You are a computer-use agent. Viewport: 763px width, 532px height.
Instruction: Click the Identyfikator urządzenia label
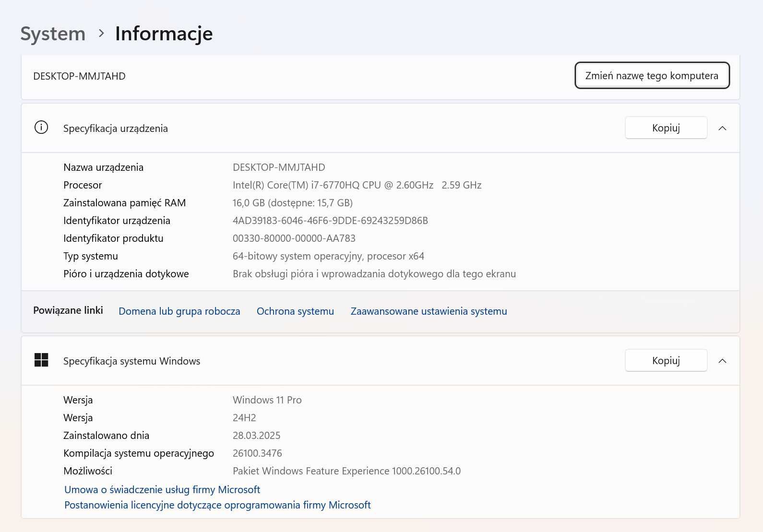pyautogui.click(x=117, y=220)
